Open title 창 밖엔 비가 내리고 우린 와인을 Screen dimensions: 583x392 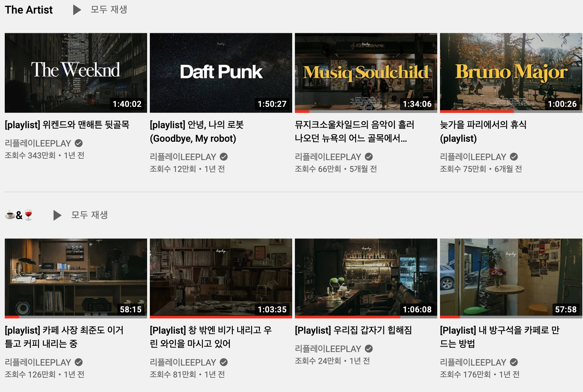coord(211,337)
